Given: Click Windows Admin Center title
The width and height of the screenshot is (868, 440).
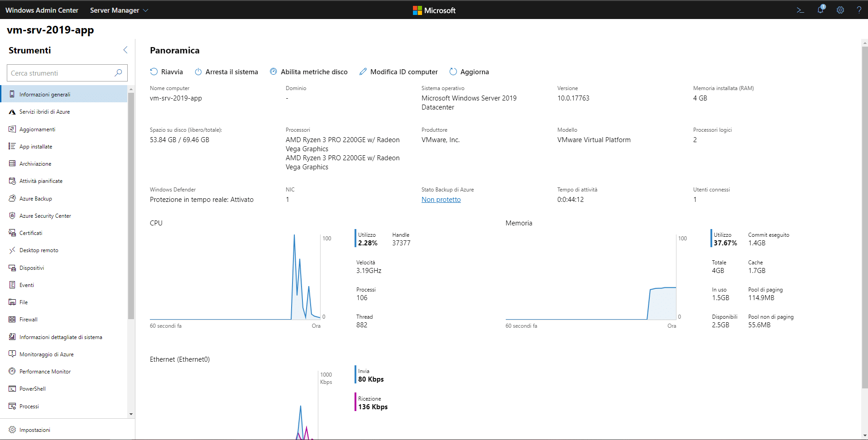Looking at the screenshot, I should (x=42, y=10).
